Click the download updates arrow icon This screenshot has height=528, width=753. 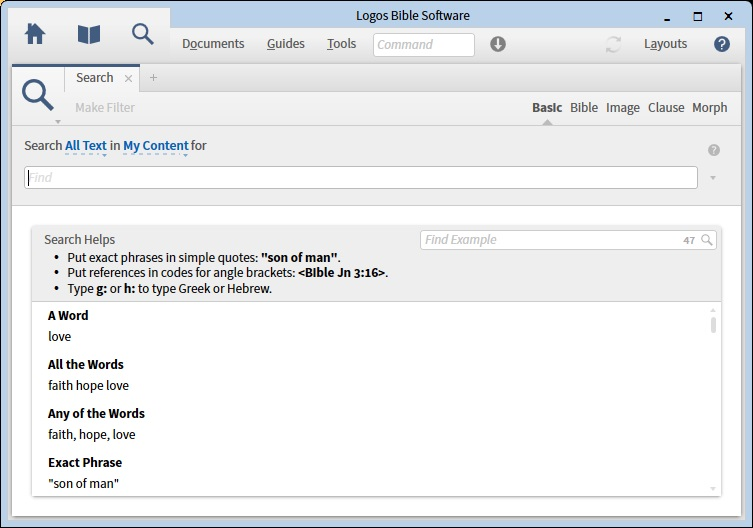point(498,44)
